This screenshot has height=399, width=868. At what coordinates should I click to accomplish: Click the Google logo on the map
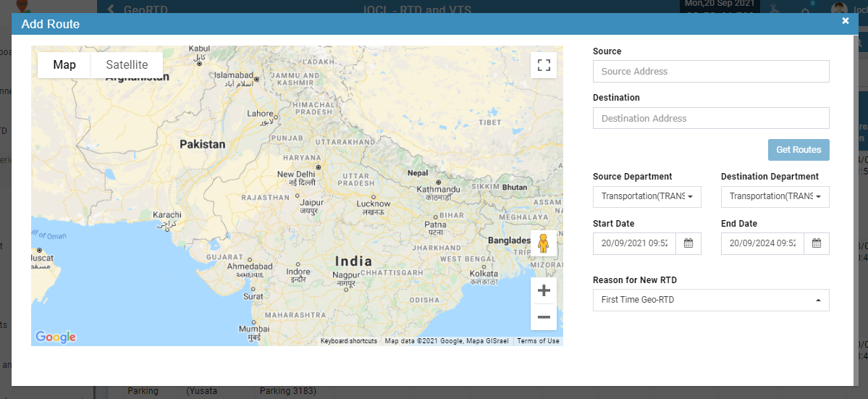pyautogui.click(x=55, y=337)
